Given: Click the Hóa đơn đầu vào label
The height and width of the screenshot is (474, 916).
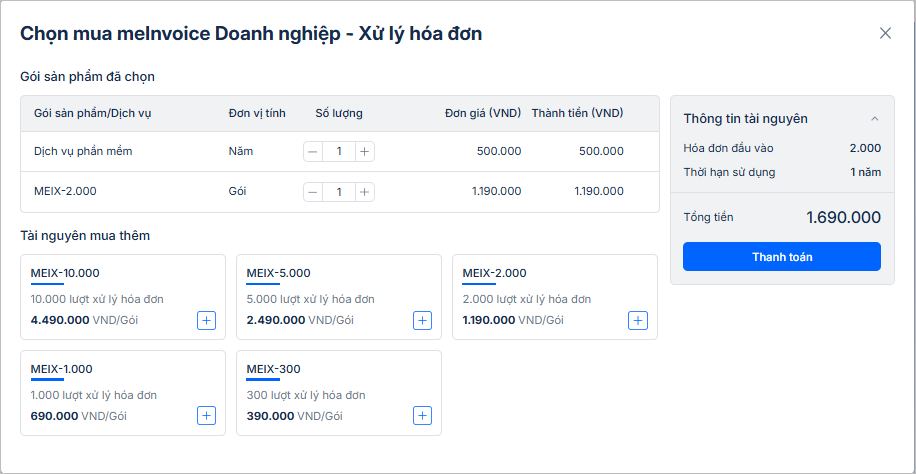Looking at the screenshot, I should click(728, 148).
